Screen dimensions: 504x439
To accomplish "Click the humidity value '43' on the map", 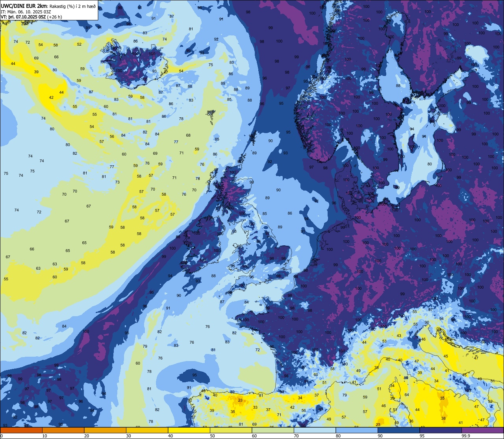I will click(x=399, y=335).
